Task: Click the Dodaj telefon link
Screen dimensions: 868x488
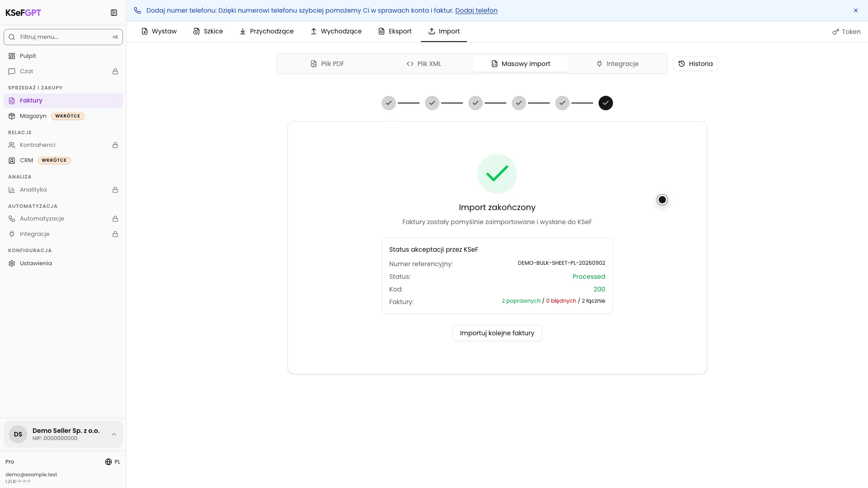Action: click(x=476, y=10)
